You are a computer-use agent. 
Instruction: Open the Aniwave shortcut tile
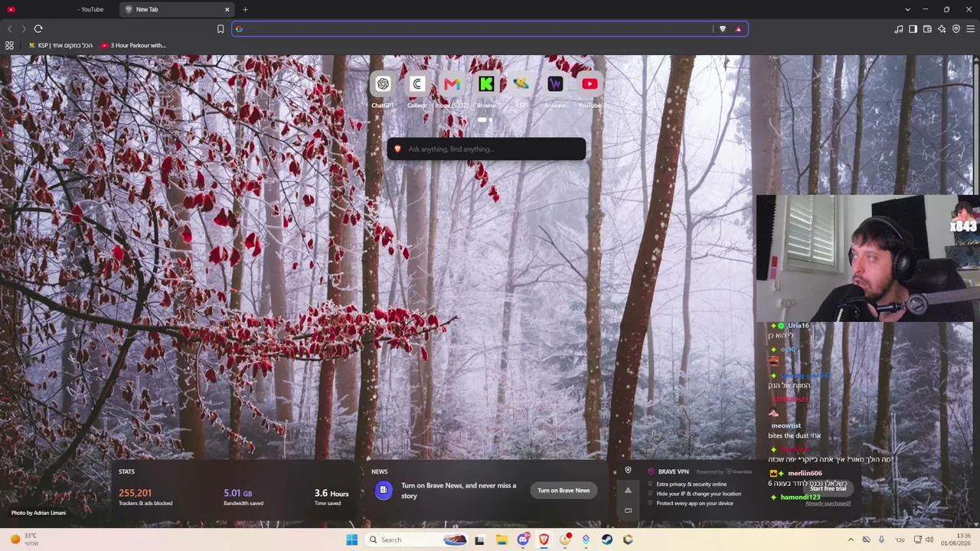coord(555,84)
